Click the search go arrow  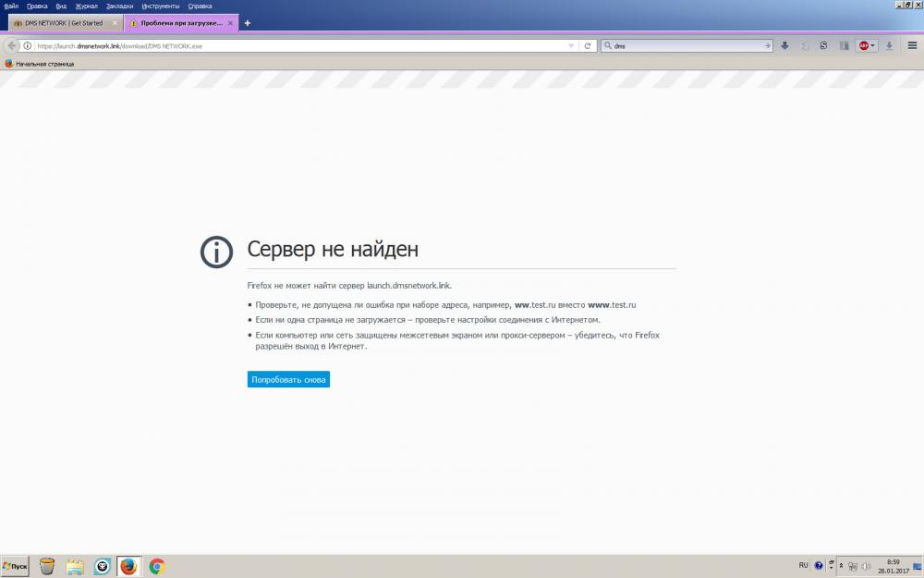pos(767,45)
